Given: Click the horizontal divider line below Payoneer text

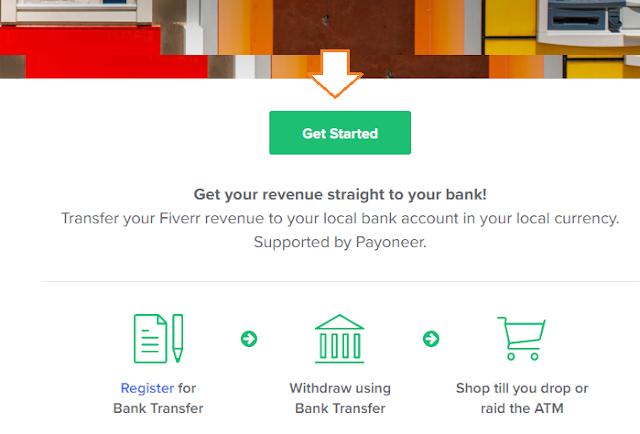Looking at the screenshot, I should [x=340, y=281].
